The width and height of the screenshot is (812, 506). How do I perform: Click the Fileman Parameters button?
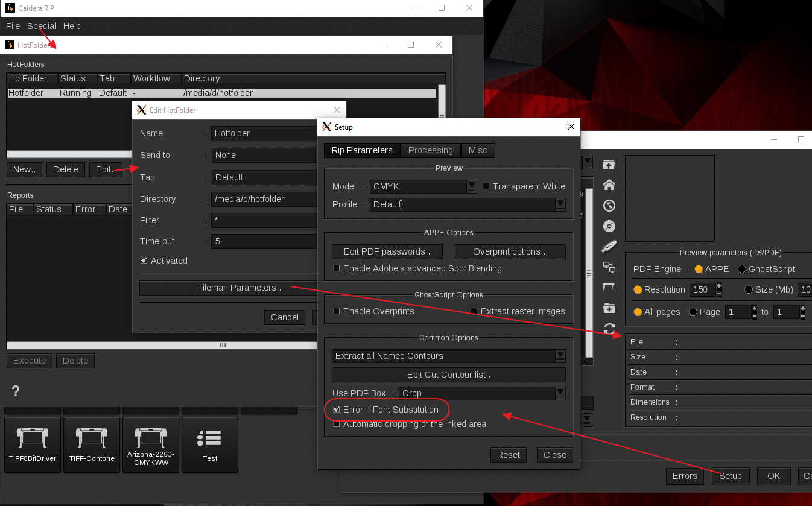coord(239,288)
